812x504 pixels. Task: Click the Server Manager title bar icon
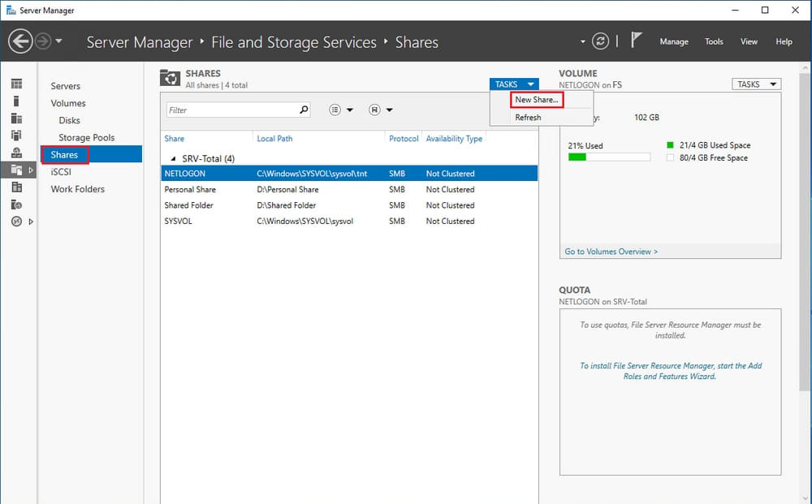(11, 10)
